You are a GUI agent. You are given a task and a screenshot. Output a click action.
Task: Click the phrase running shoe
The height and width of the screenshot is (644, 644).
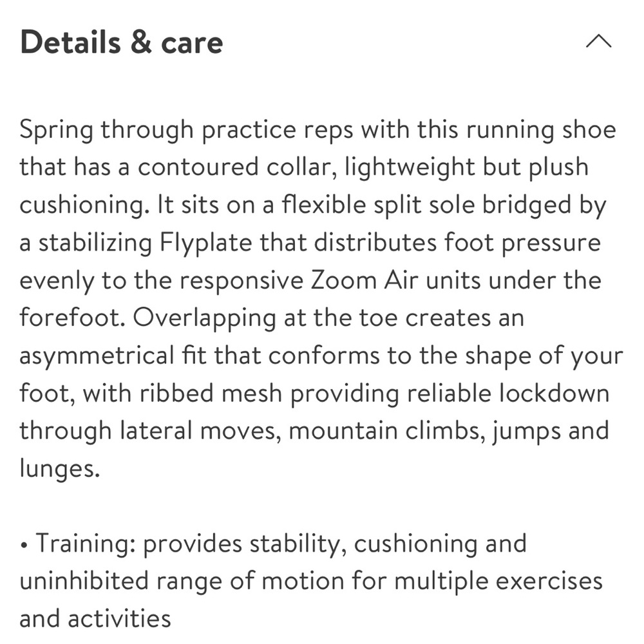tap(542, 130)
